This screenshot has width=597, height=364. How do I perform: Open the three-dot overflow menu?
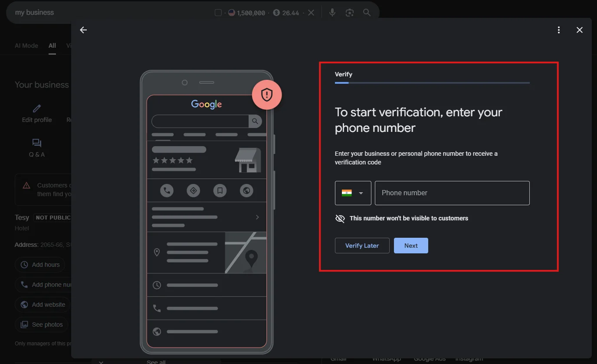(x=558, y=30)
